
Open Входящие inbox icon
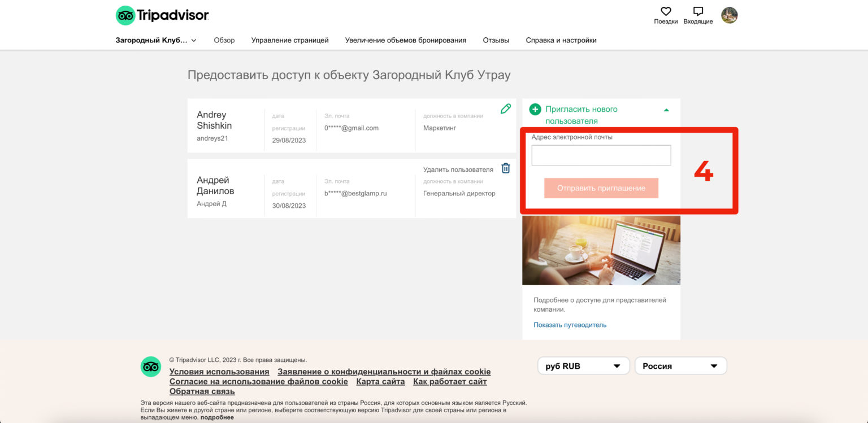click(698, 11)
